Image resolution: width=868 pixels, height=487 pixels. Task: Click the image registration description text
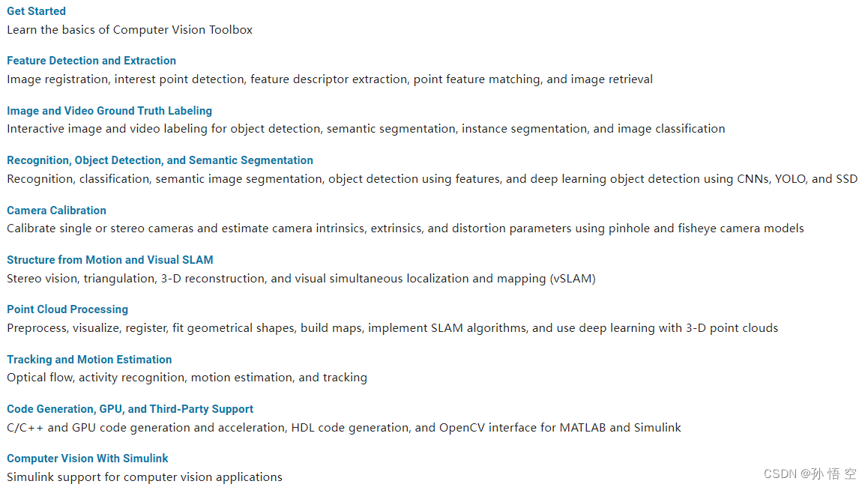pyautogui.click(x=330, y=79)
